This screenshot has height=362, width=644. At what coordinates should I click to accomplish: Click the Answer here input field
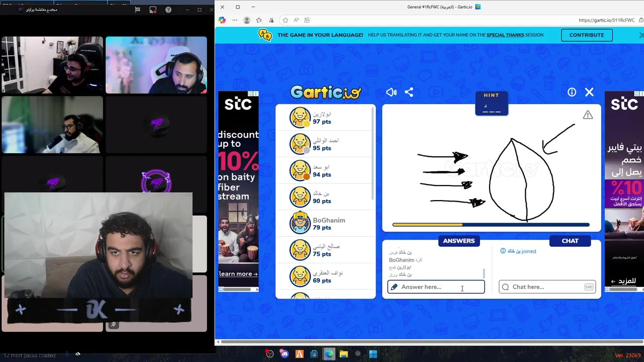(436, 287)
